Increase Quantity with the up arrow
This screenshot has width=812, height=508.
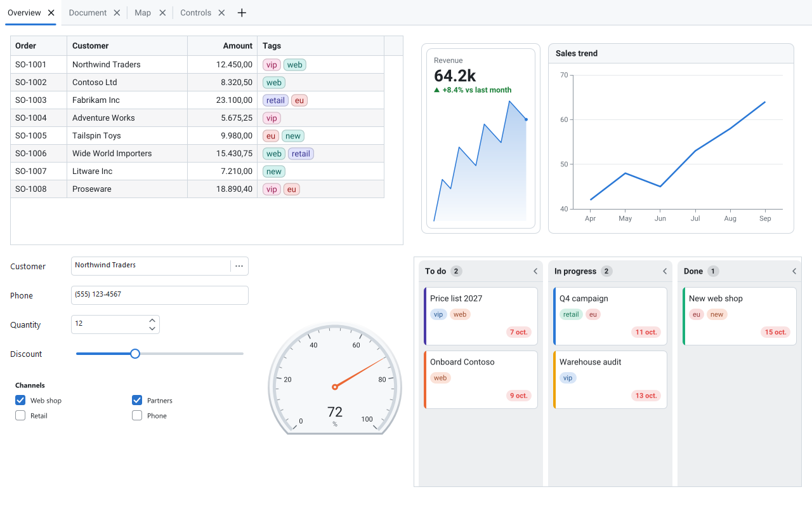(152, 320)
